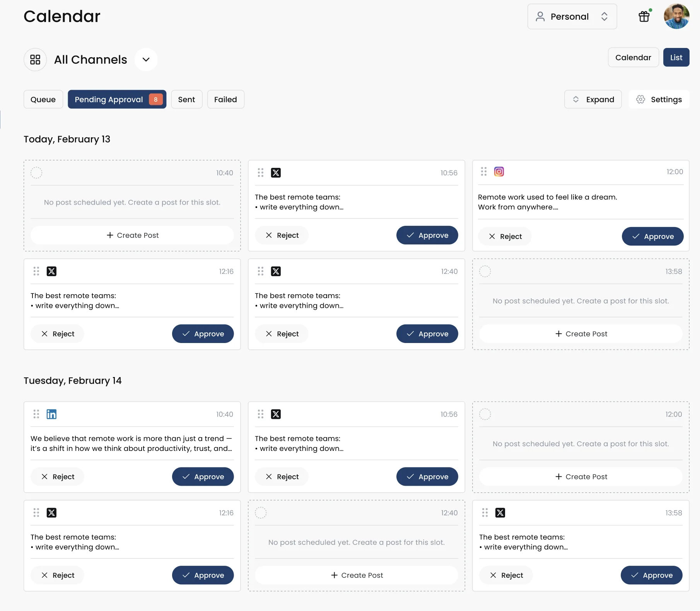Click the 'Tuesday, February 14' heading
Viewport: 700px width, 611px height.
[73, 381]
